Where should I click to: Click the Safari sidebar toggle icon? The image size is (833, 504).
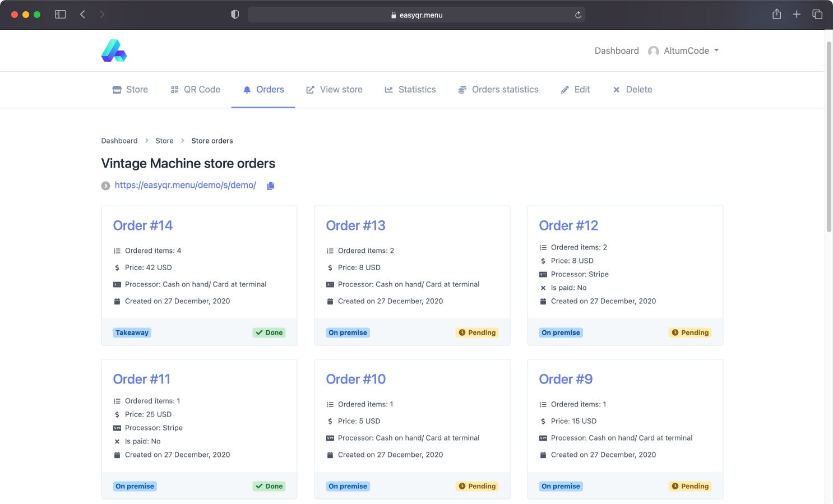coord(60,15)
